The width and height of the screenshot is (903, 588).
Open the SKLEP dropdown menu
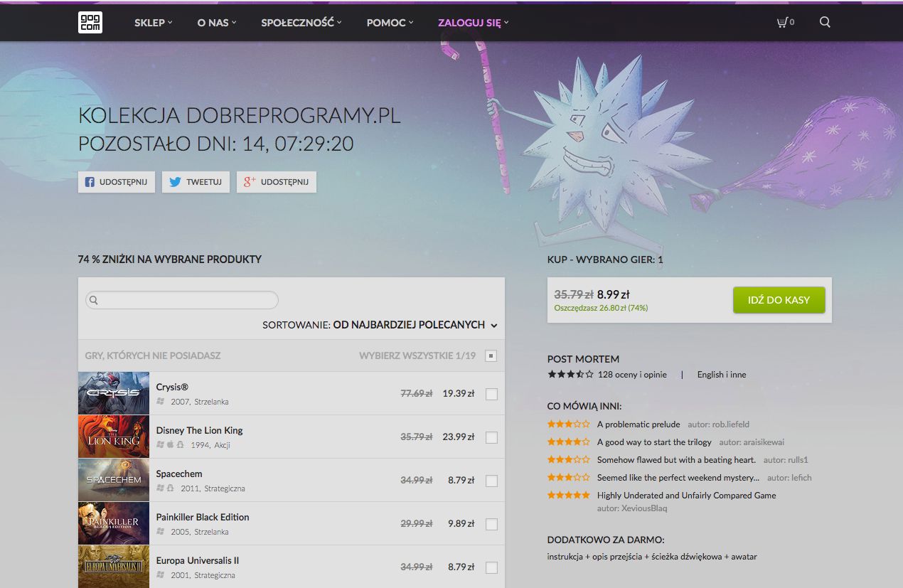152,22
